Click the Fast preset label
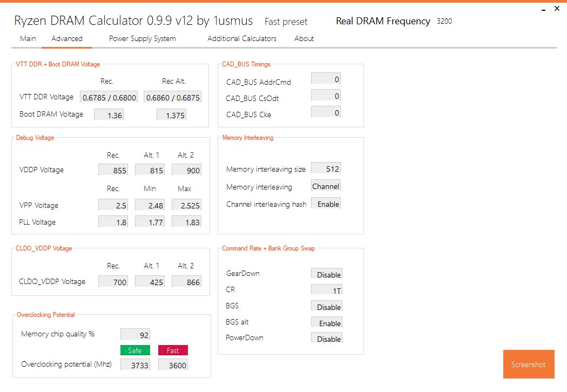Viewport: 567px width, 392px height. [286, 22]
